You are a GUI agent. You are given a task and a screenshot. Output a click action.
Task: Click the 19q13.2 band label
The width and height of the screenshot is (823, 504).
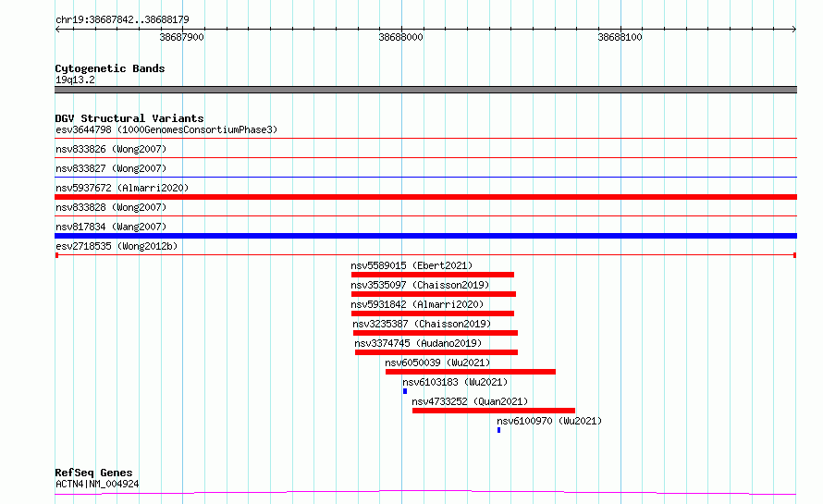click(75, 80)
